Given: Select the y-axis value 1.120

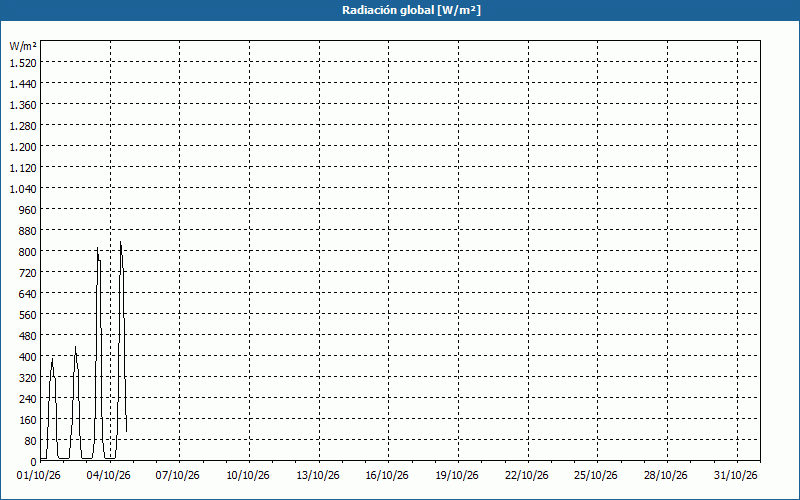Looking at the screenshot, I should pos(23,167).
